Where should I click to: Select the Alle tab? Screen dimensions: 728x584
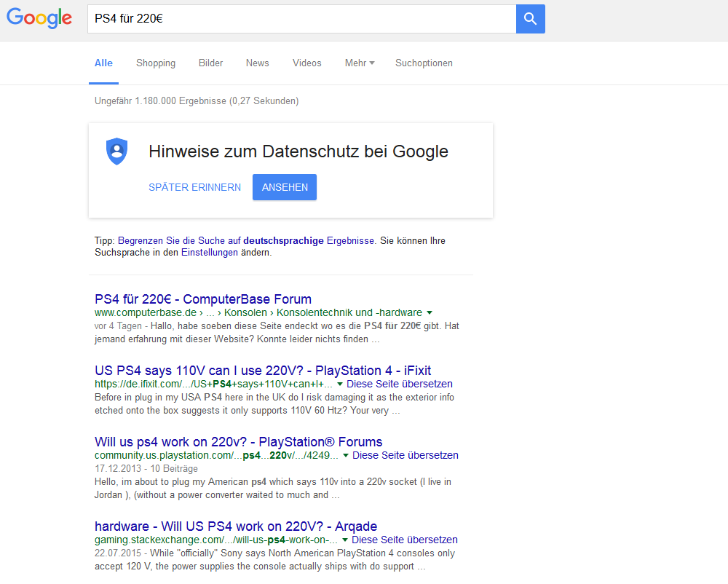pyautogui.click(x=103, y=63)
